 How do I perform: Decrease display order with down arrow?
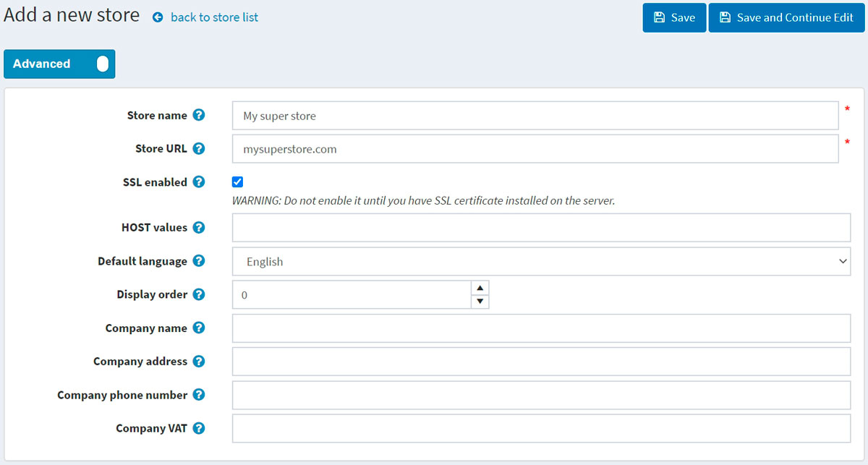click(480, 302)
